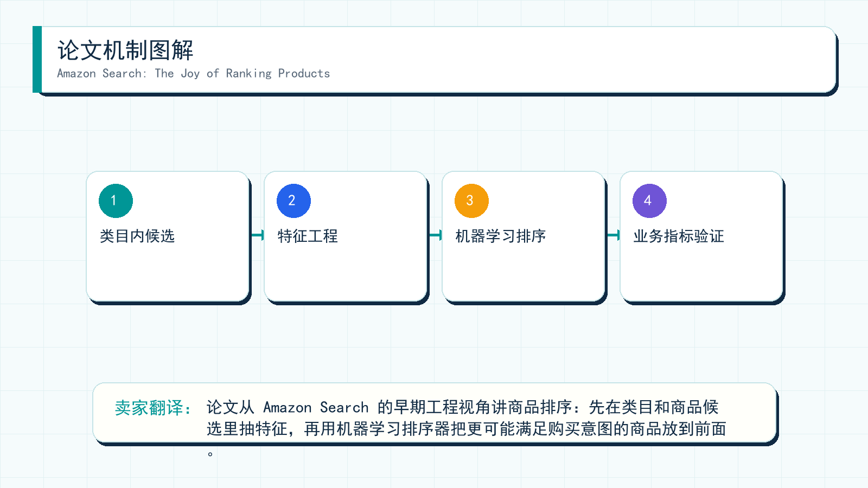The image size is (868, 488).
Task: Click the arrow between 特征工程 and 机器学习排序
Action: click(435, 235)
